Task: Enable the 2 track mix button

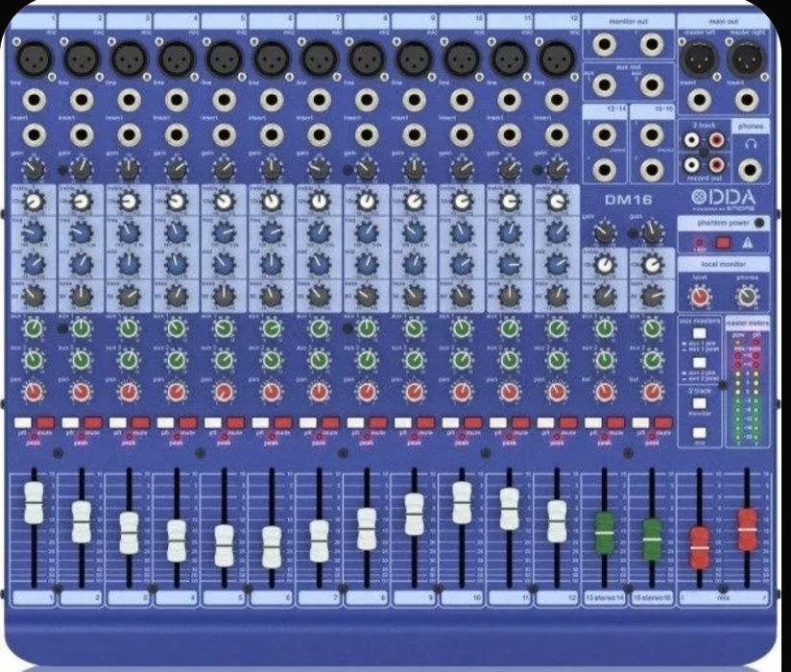Action: coord(699,433)
